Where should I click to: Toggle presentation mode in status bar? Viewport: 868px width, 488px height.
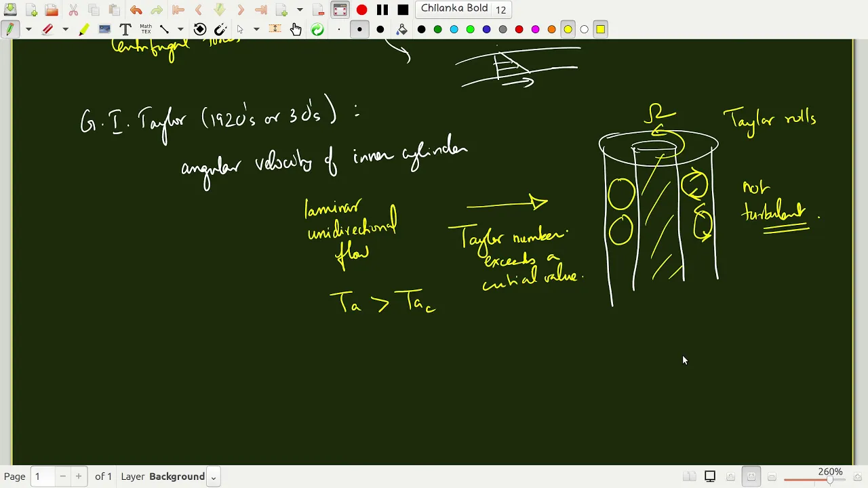pyautogui.click(x=710, y=476)
